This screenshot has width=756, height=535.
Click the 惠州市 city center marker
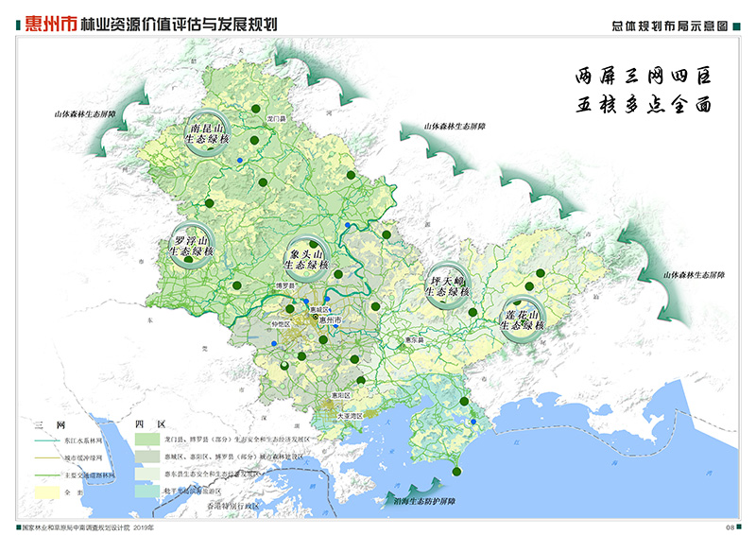[x=316, y=319]
